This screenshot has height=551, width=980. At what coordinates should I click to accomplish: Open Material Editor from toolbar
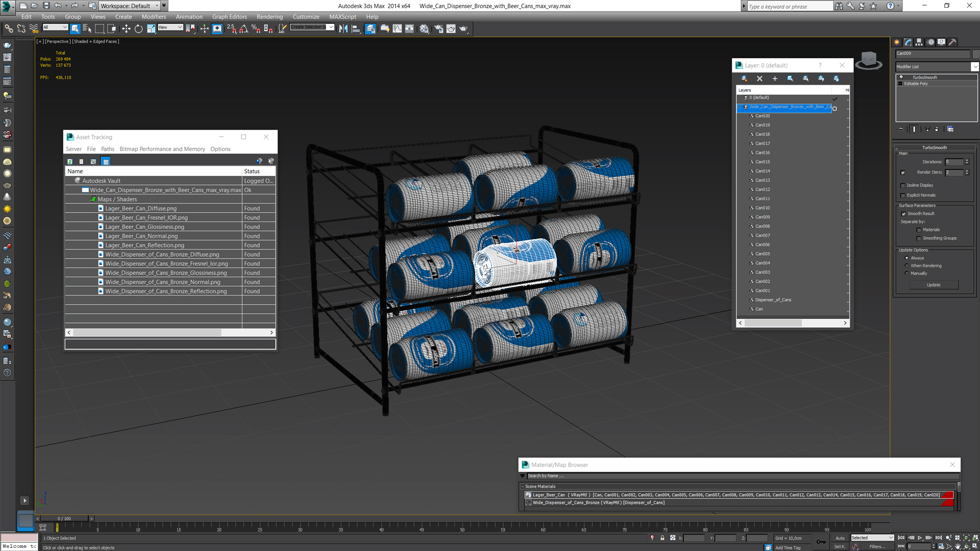[x=424, y=29]
